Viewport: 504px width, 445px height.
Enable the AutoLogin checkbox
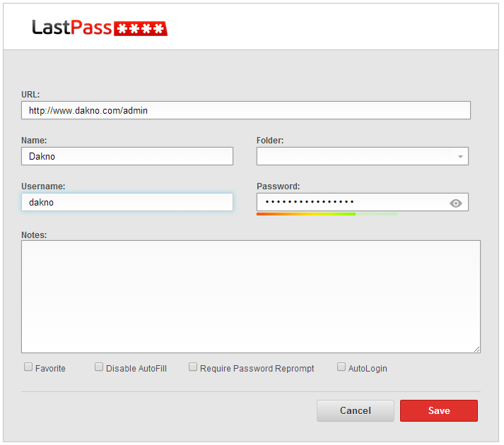[x=341, y=367]
